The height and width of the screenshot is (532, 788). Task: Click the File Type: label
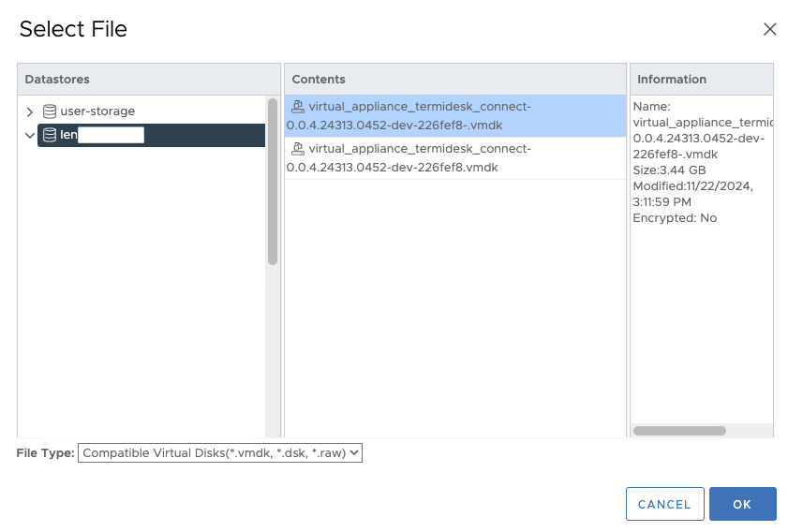[x=45, y=453]
